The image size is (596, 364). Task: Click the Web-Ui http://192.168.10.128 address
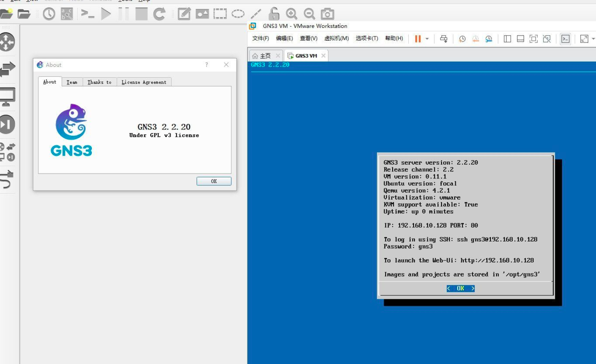pos(497,260)
